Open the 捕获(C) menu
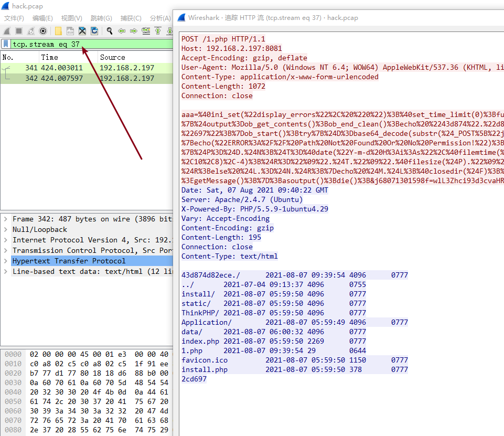 (x=131, y=18)
